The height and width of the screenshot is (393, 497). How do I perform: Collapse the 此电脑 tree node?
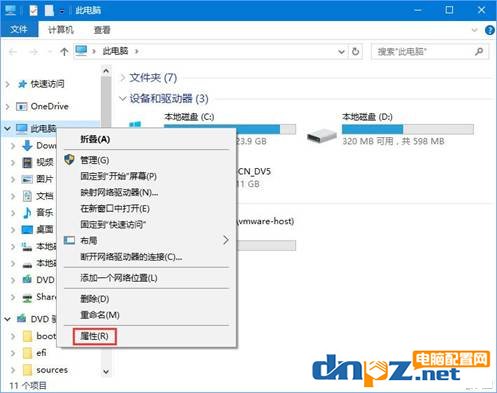pos(7,128)
